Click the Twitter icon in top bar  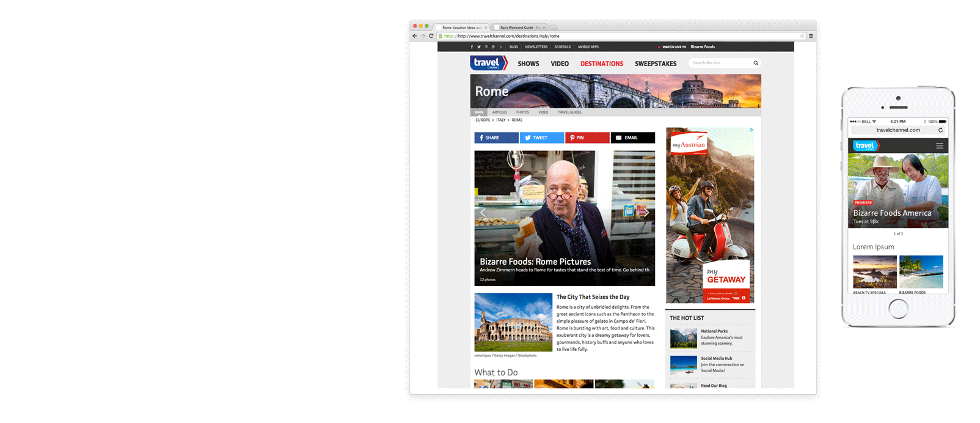click(479, 47)
